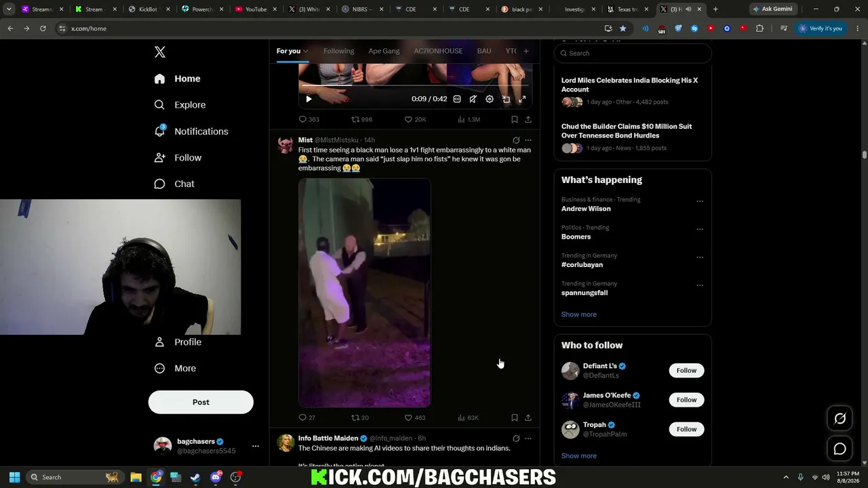Image resolution: width=868 pixels, height=488 pixels.
Task: Open account menu next to bagchasers
Action: coord(256,446)
